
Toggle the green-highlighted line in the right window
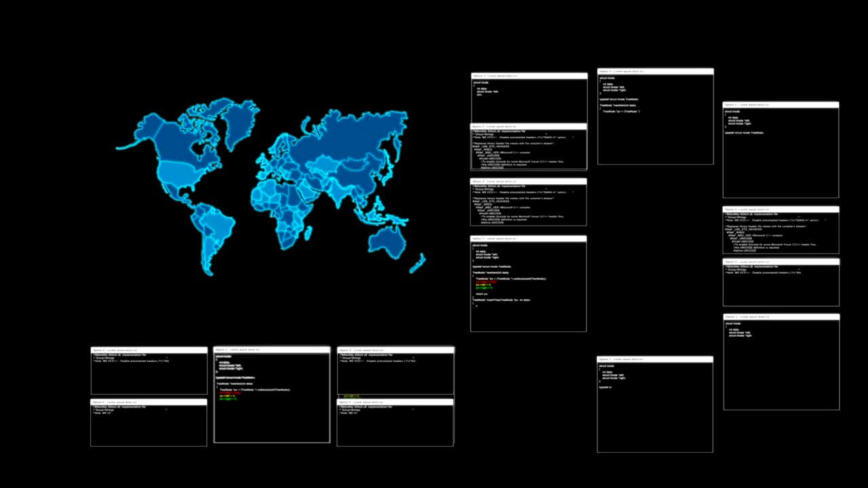351,396
